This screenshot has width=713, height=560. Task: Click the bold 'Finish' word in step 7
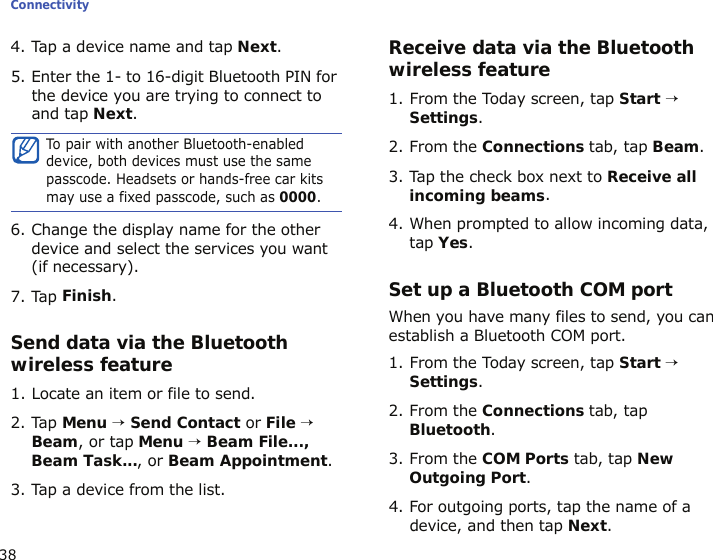[87, 296]
